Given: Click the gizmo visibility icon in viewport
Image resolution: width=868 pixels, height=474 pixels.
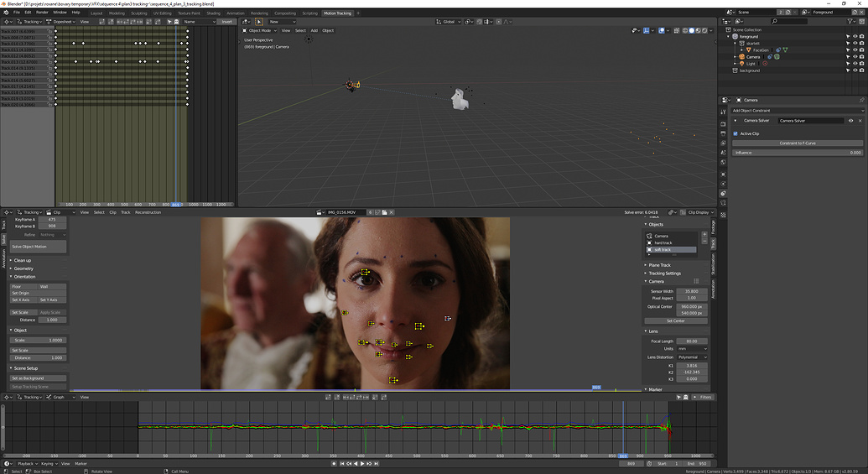Looking at the screenshot, I should pyautogui.click(x=647, y=30).
